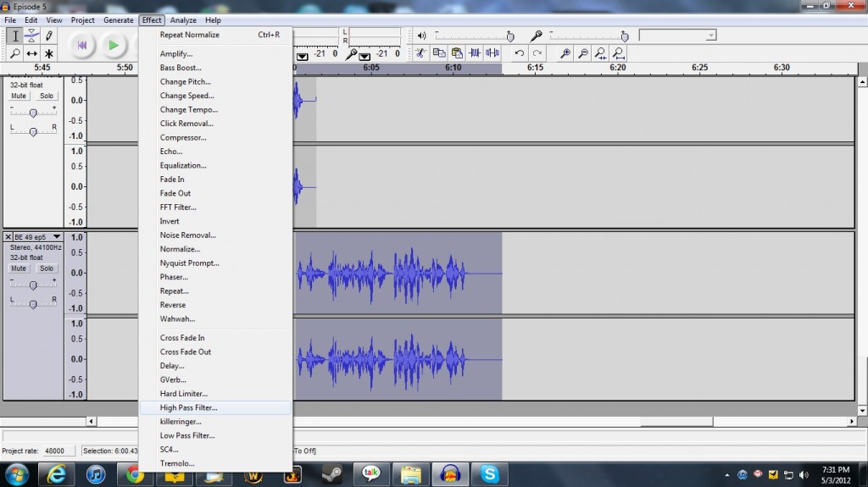Open iTunes from the taskbar
Viewport: 868px width, 487px height.
click(96, 474)
